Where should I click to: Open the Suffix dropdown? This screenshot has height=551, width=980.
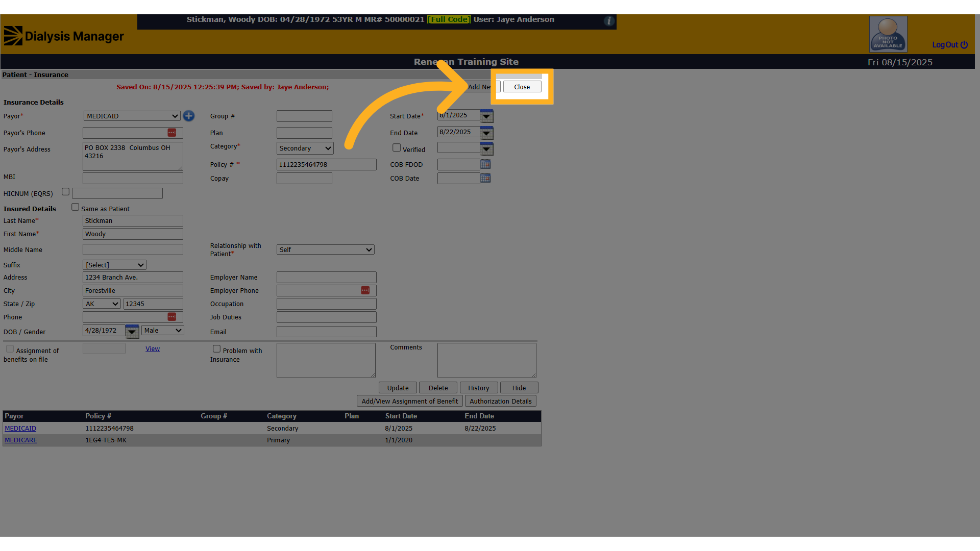click(114, 265)
